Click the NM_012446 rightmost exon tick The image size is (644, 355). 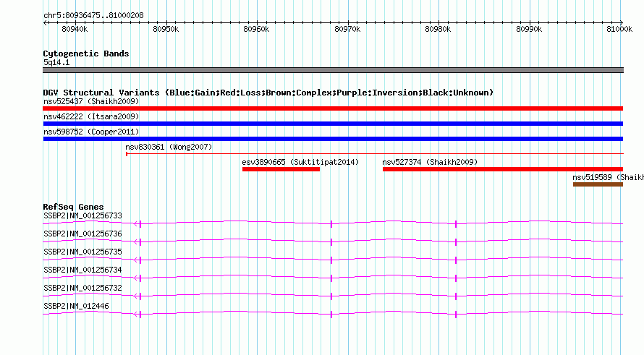(x=456, y=315)
